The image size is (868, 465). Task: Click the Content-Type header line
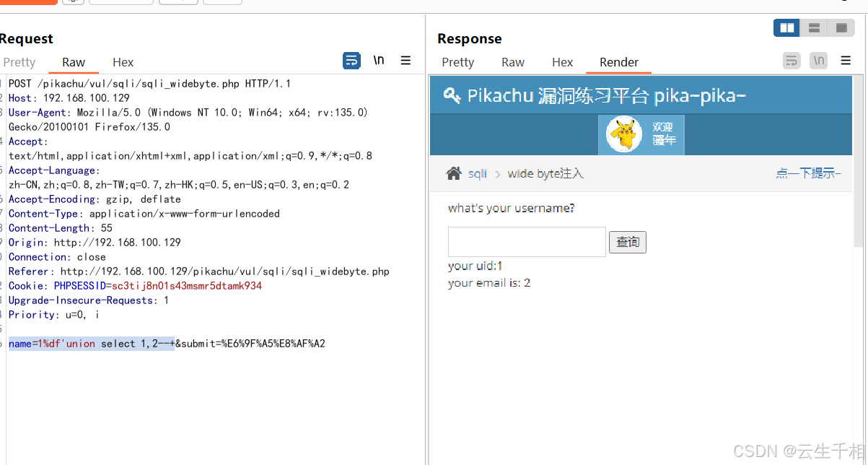tap(144, 214)
